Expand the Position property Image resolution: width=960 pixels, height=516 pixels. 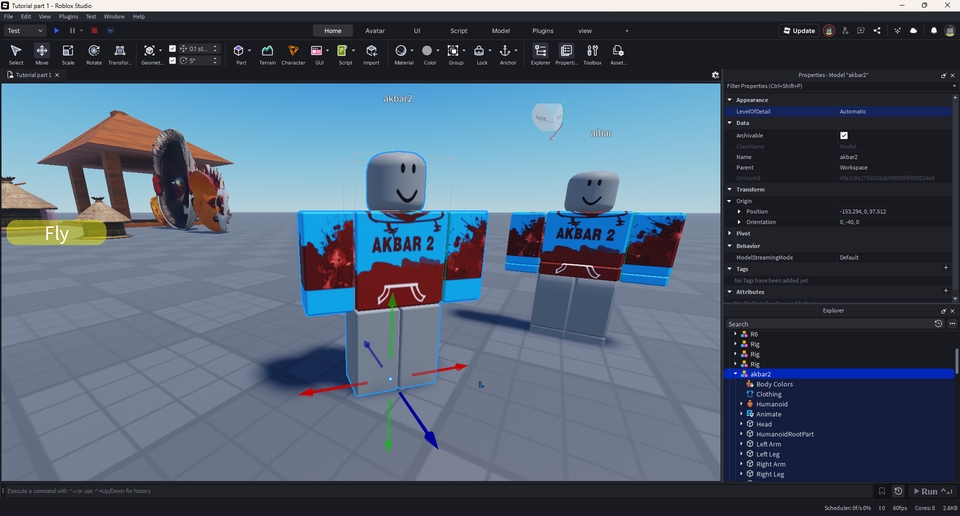click(x=739, y=211)
